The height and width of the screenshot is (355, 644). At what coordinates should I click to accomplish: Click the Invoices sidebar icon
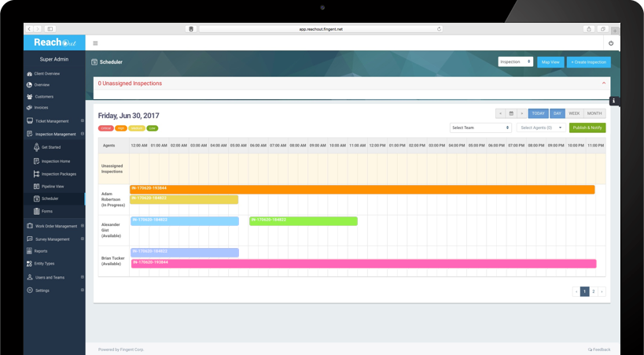coord(30,108)
